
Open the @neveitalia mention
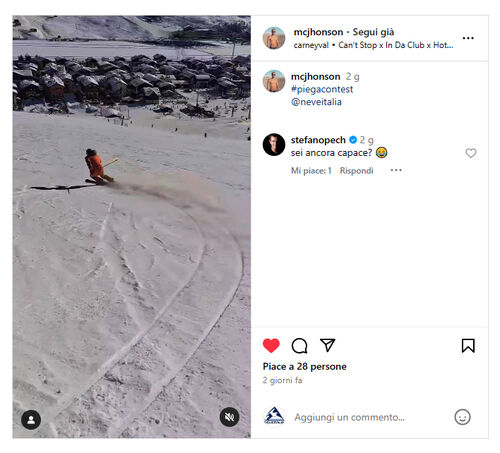coord(316,102)
